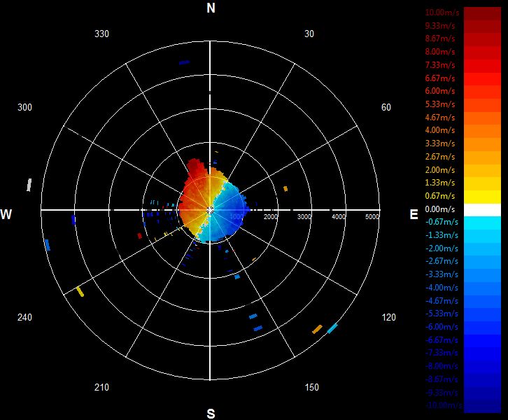Click the -6.00m/s legend label

click(442, 327)
